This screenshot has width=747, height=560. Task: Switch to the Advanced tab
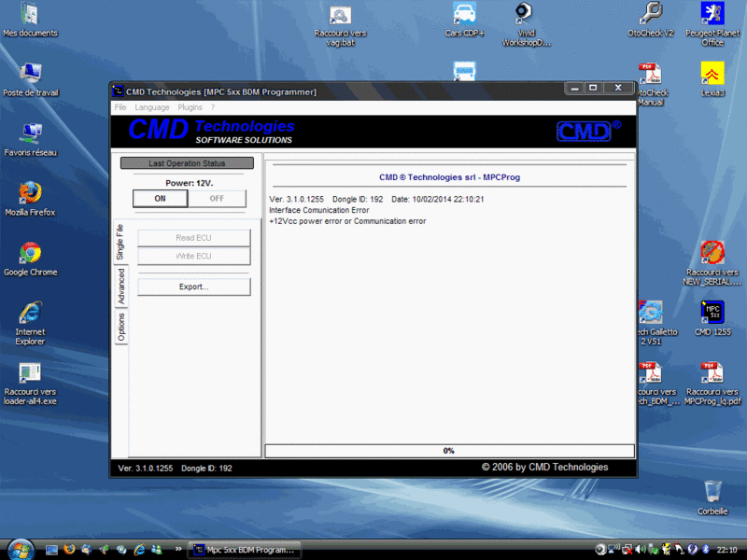coord(121,286)
